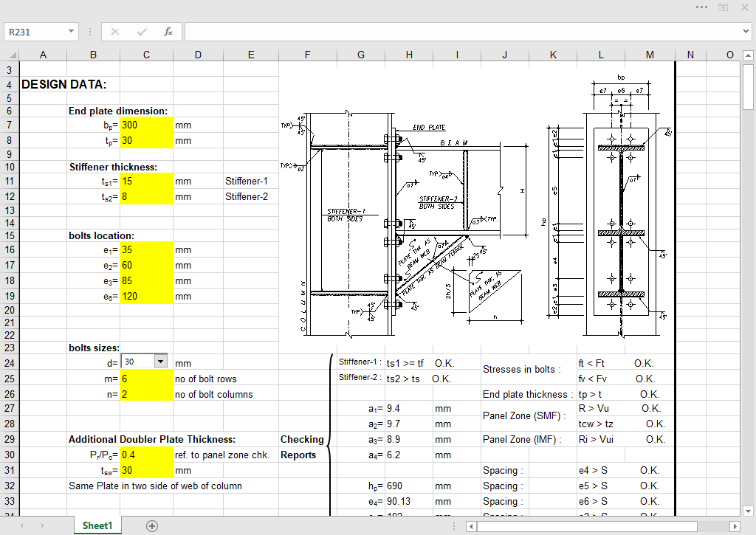Image resolution: width=756 pixels, height=535 pixels.
Task: Open the Name Box dropdown arrow
Action: point(71,32)
